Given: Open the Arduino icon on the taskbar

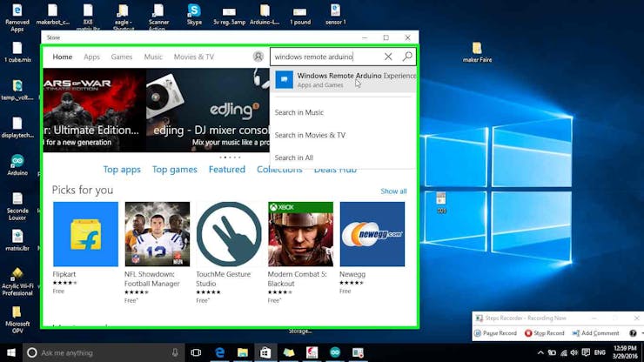Looking at the screenshot, I should pyautogui.click(x=335, y=352).
